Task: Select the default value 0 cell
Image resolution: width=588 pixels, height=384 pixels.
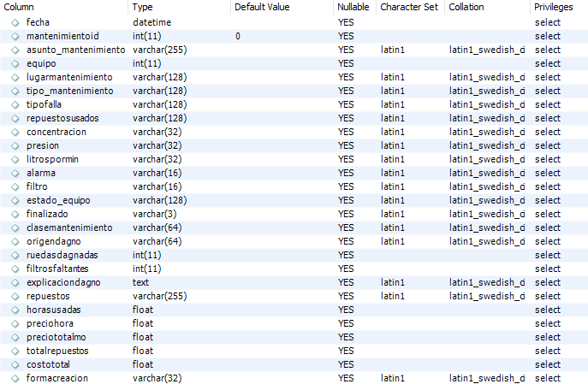Action: click(238, 36)
